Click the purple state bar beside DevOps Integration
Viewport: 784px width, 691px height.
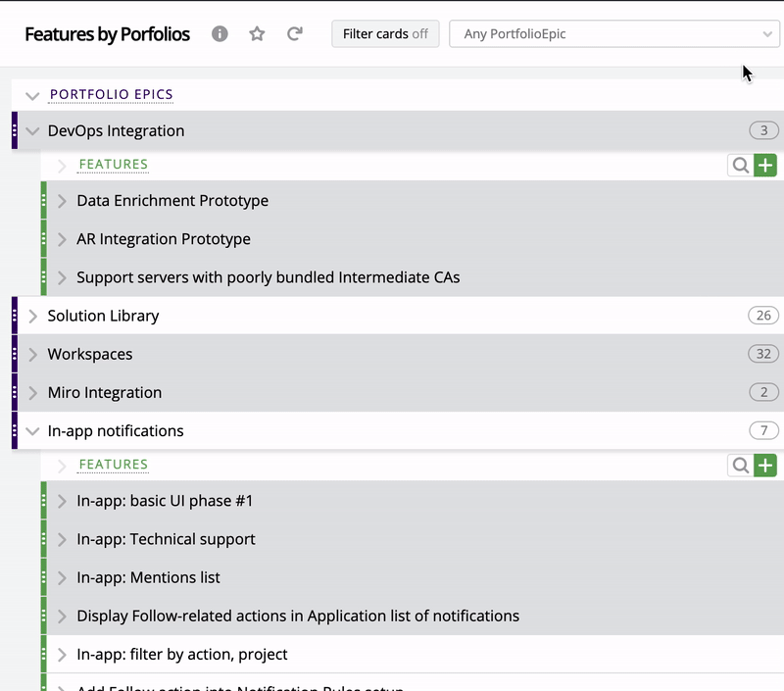pyautogui.click(x=16, y=130)
